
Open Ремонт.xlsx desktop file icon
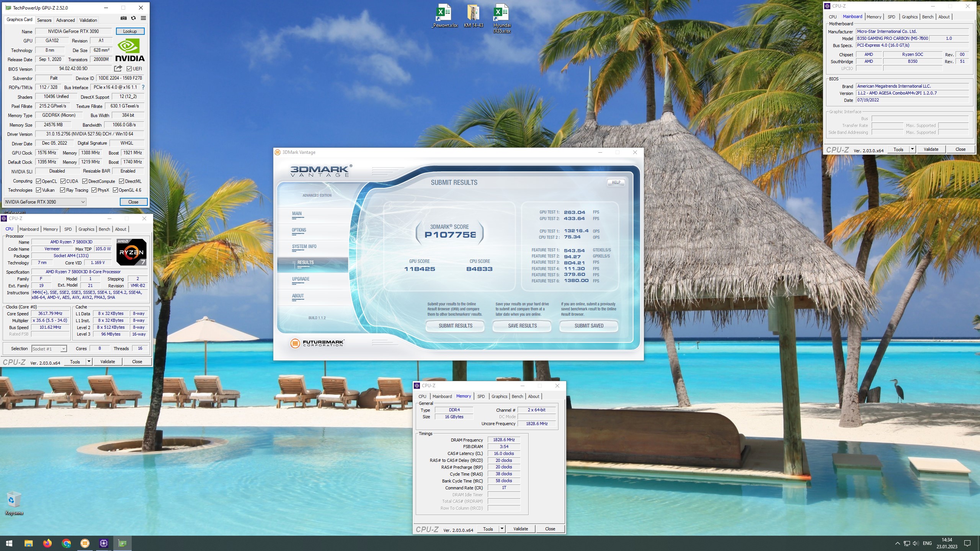(x=444, y=16)
